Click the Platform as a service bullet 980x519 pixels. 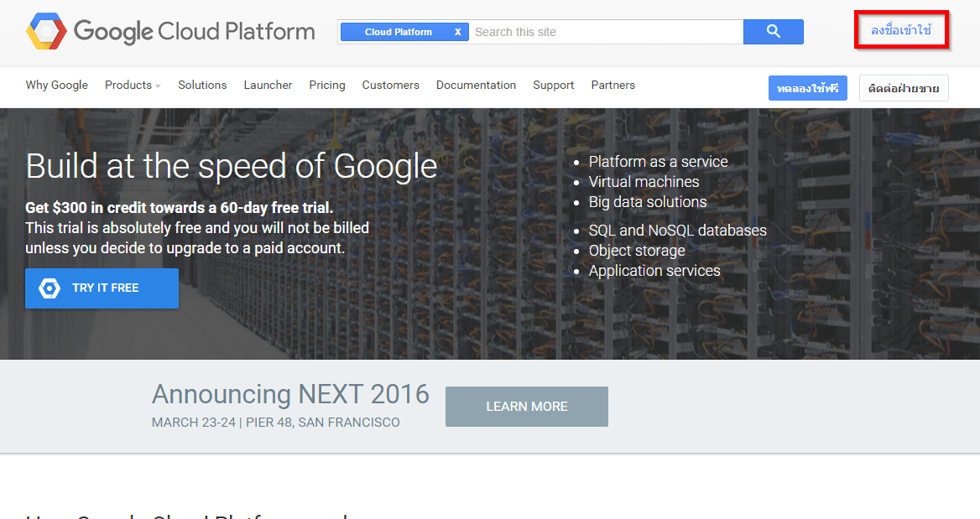(x=658, y=162)
